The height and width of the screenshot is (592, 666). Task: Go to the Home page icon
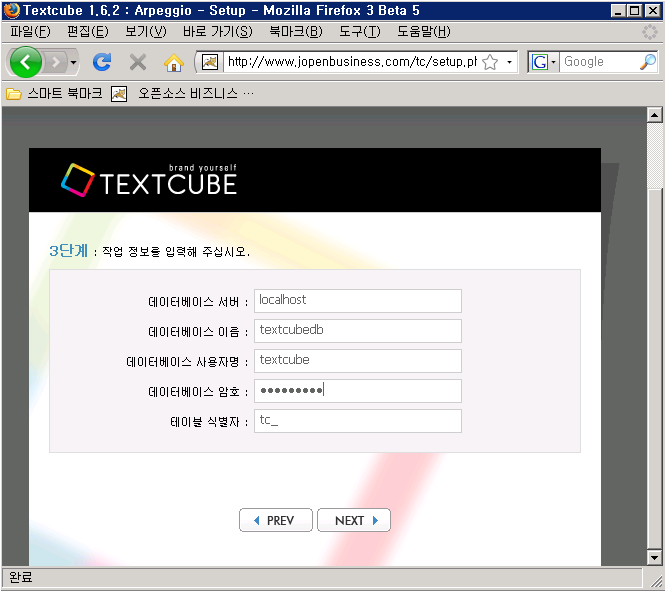tap(174, 63)
